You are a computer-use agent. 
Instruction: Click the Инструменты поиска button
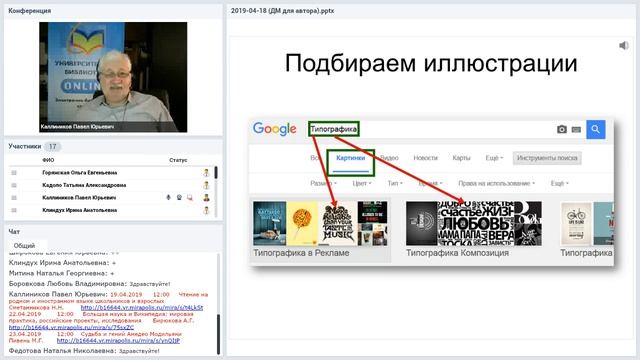point(547,158)
